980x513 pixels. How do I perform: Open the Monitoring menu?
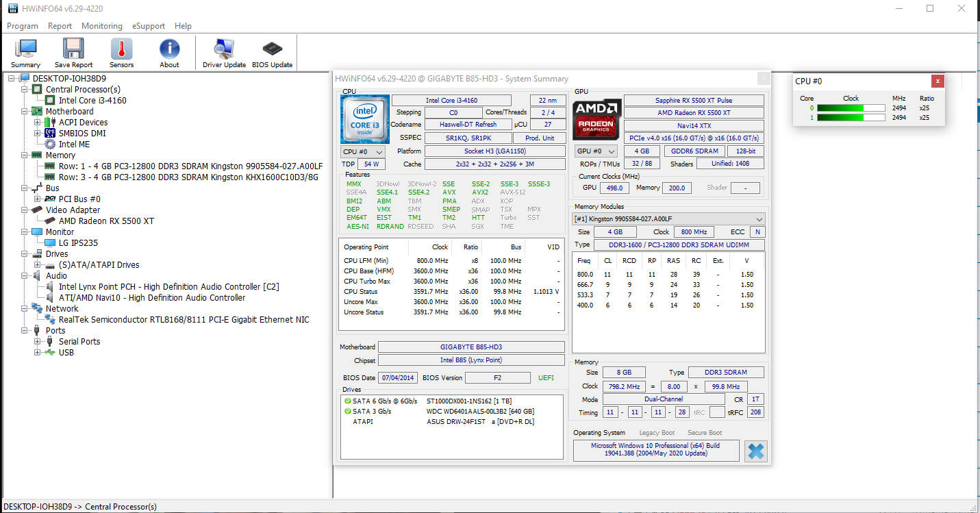point(101,26)
